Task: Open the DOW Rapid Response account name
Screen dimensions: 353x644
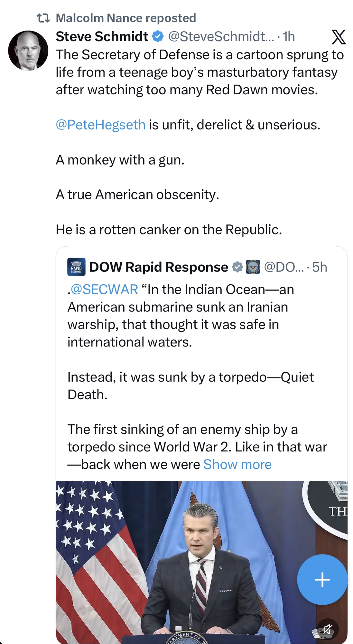Action: point(159,267)
